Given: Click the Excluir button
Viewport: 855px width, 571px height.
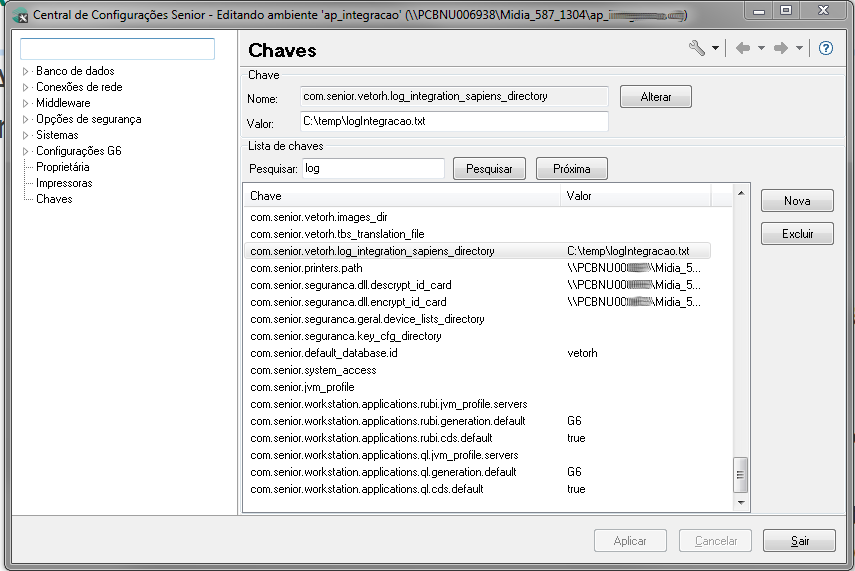Looking at the screenshot, I should tap(797, 233).
